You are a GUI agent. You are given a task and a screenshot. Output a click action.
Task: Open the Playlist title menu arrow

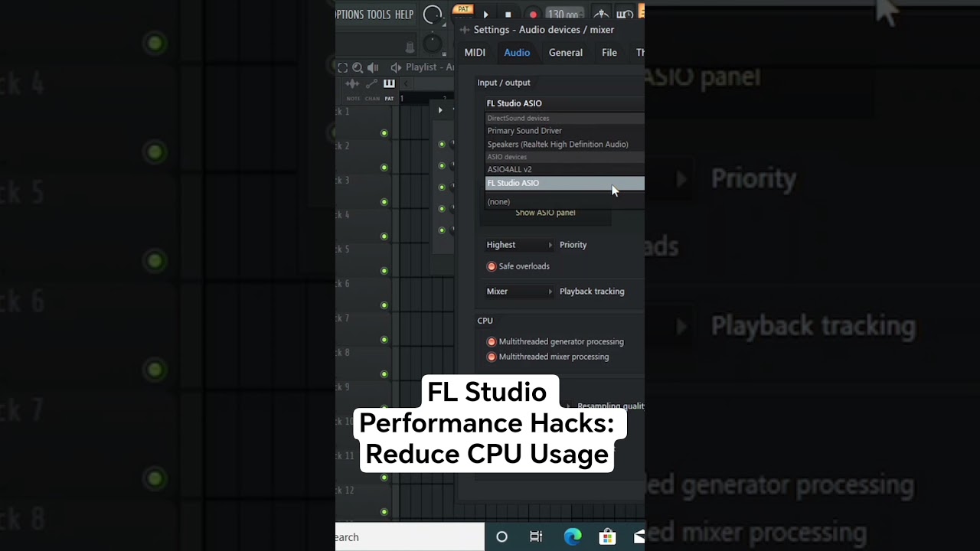pyautogui.click(x=396, y=67)
